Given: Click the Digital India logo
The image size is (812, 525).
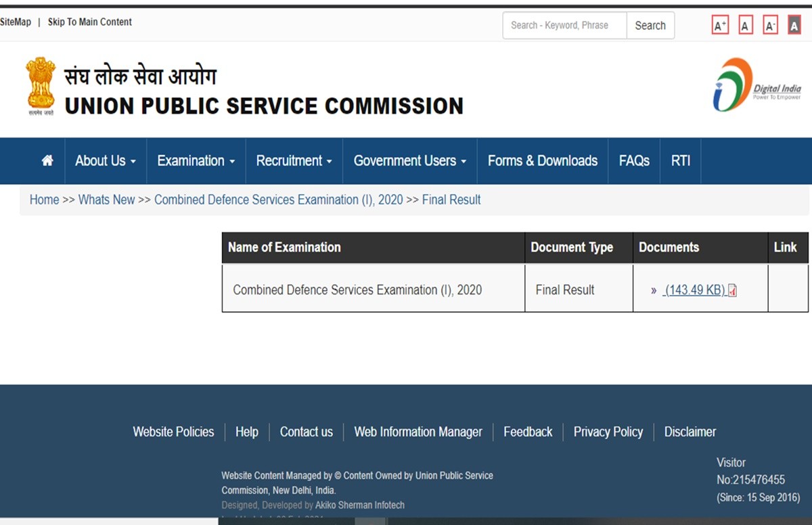Looking at the screenshot, I should tap(757, 85).
